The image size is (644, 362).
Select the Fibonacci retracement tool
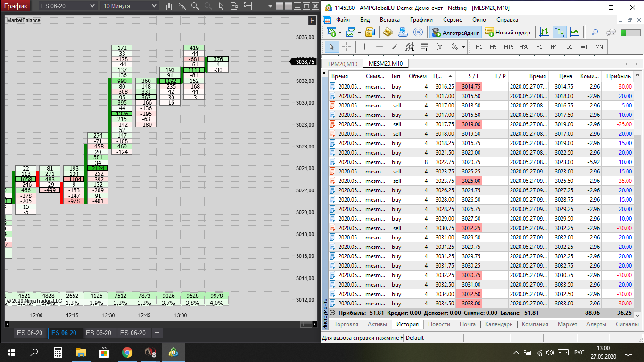pyautogui.click(x=425, y=47)
